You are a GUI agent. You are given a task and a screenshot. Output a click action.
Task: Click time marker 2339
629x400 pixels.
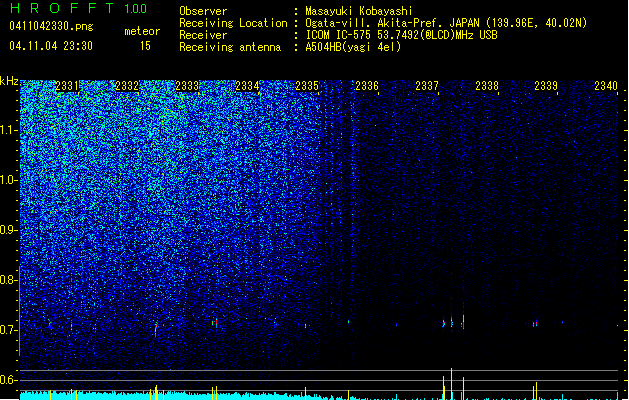(x=546, y=86)
